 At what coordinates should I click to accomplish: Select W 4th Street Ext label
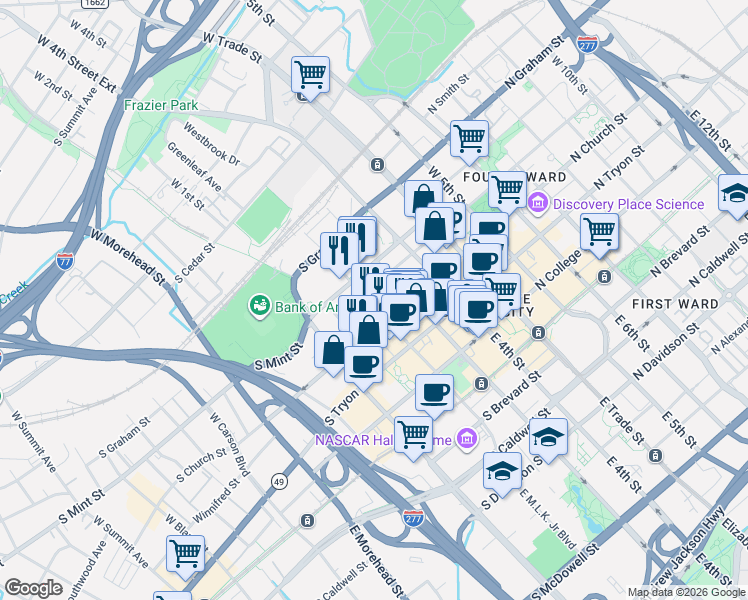point(76,64)
